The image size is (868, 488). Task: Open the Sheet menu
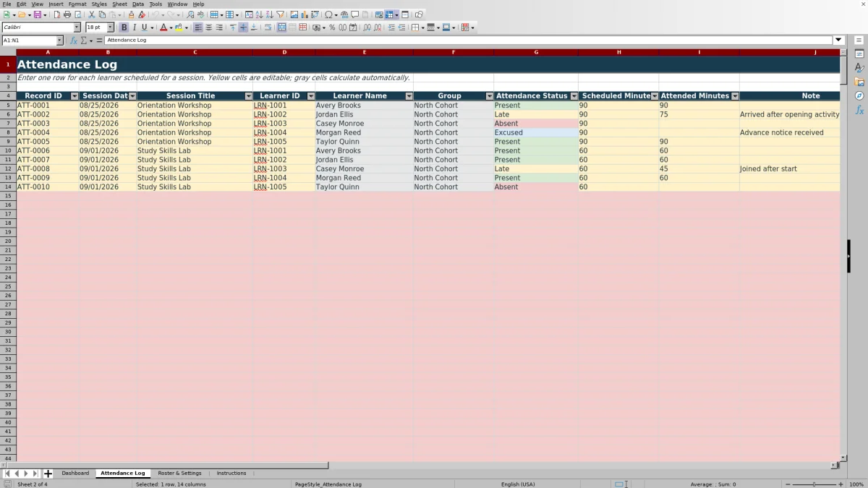pos(119,4)
